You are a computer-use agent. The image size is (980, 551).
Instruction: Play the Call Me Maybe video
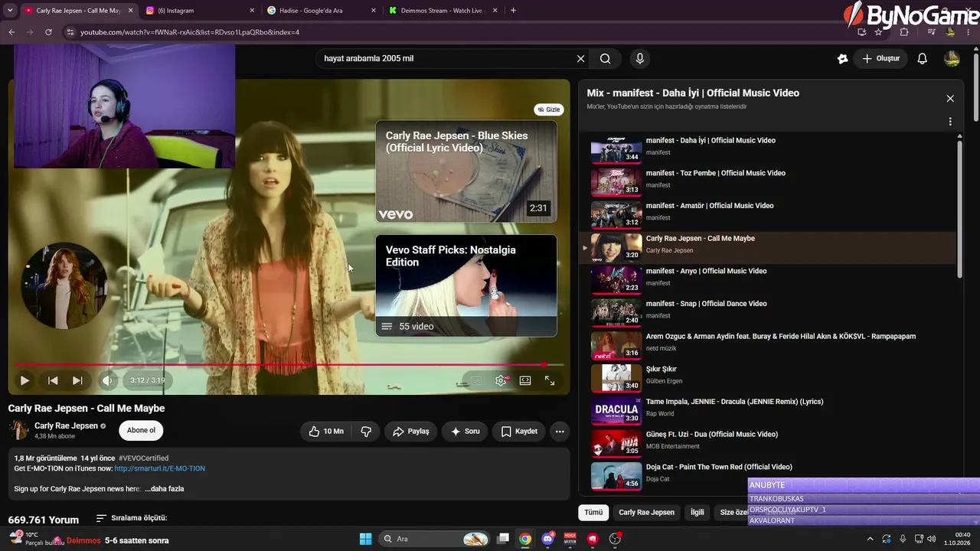click(24, 380)
